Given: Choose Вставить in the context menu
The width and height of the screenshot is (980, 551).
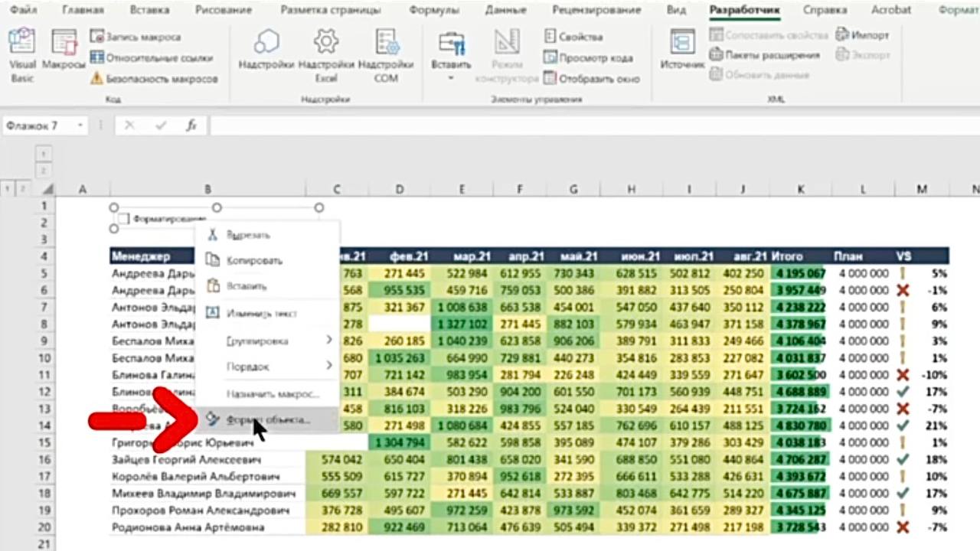Looking at the screenshot, I should (x=266, y=285).
